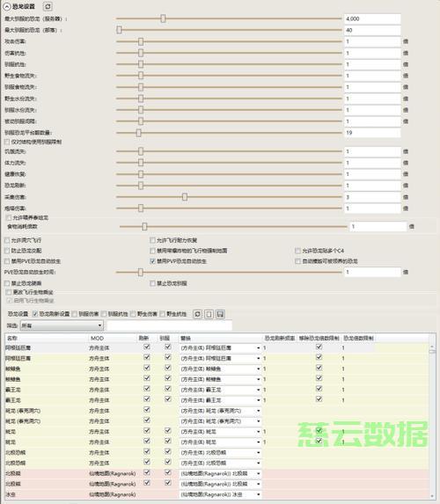Click the server max tamed value field 4,000

pyautogui.click(x=372, y=18)
